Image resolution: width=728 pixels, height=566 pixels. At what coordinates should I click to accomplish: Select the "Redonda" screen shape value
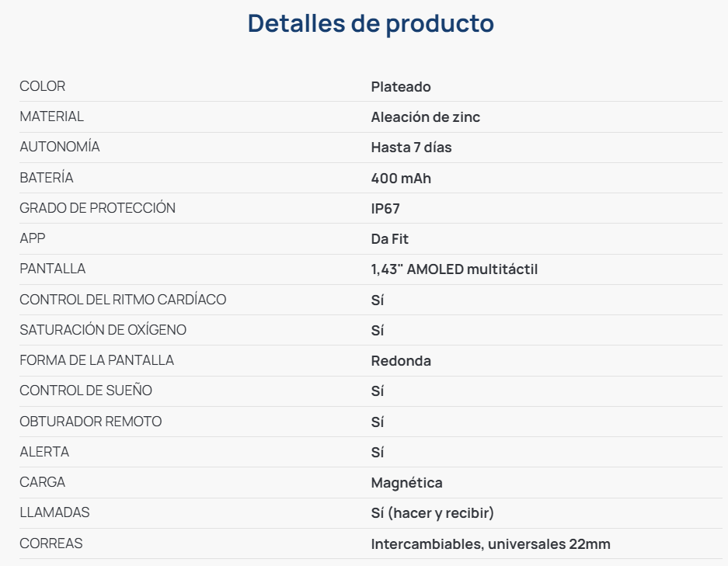[x=401, y=361]
